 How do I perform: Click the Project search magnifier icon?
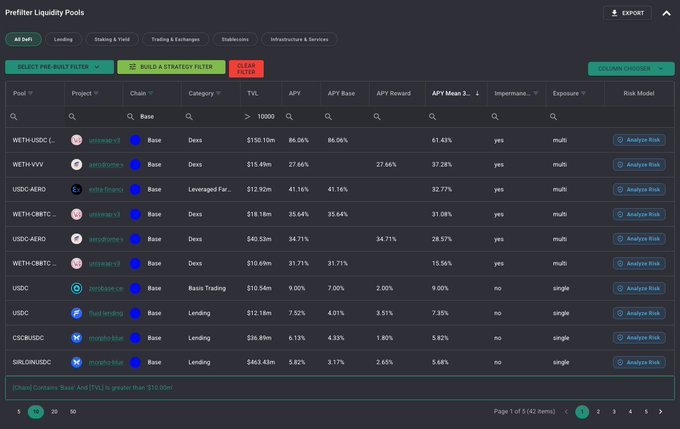[72, 117]
